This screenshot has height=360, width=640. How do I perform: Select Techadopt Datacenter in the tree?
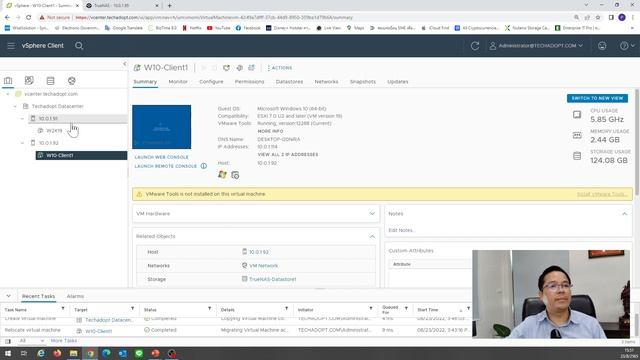[58, 106]
